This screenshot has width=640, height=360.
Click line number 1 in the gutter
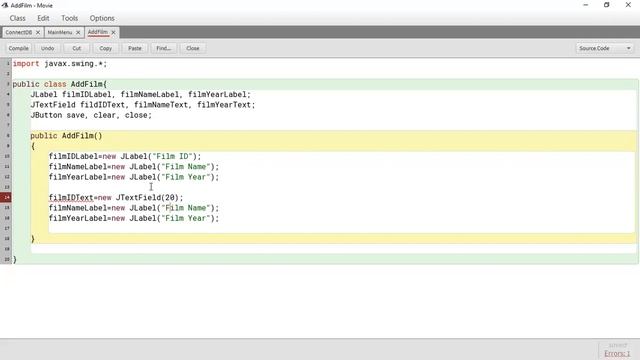click(7, 64)
